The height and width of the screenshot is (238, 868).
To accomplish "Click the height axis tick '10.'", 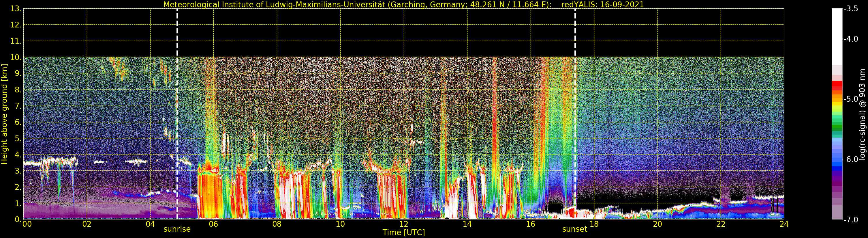I will pyautogui.click(x=16, y=57).
